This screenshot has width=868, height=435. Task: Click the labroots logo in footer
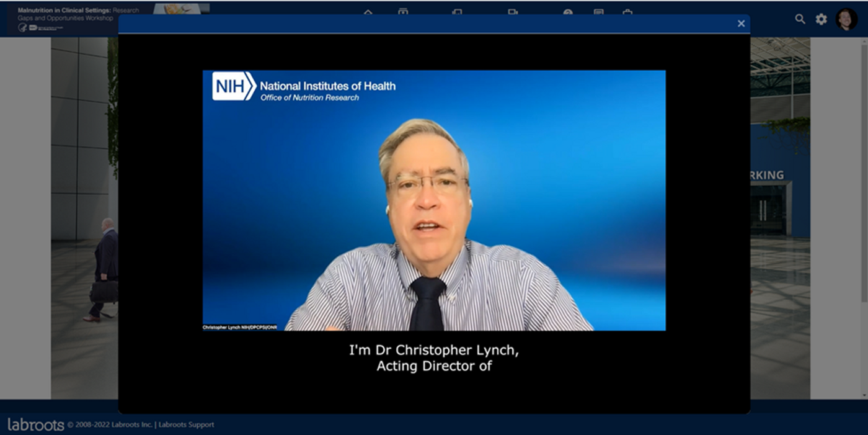(x=36, y=424)
